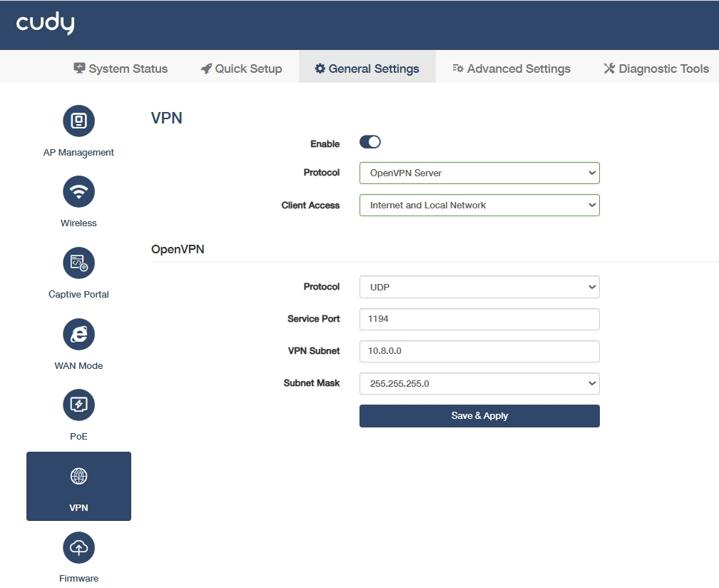Click the VPN Subnet field label
This screenshot has width=719, height=588.
[314, 351]
